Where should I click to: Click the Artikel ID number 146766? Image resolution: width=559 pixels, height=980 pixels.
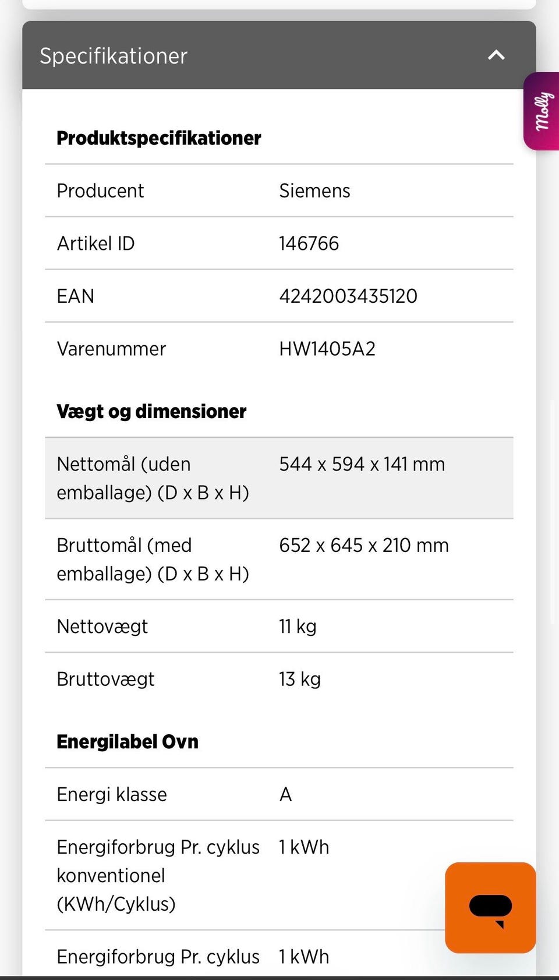tap(309, 243)
